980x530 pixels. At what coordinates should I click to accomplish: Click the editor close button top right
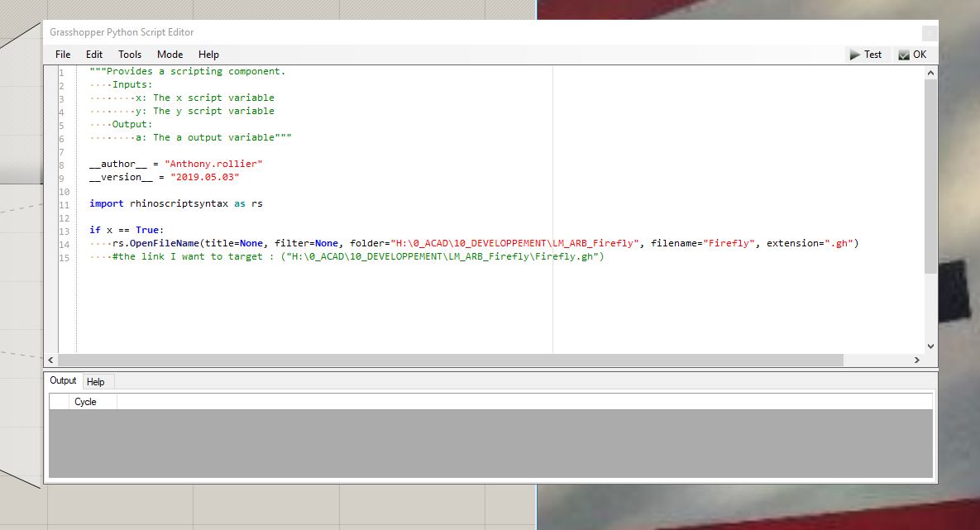(x=929, y=32)
